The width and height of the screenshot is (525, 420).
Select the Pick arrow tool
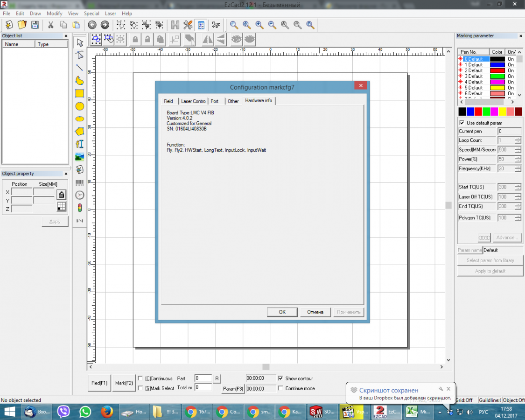click(x=80, y=43)
